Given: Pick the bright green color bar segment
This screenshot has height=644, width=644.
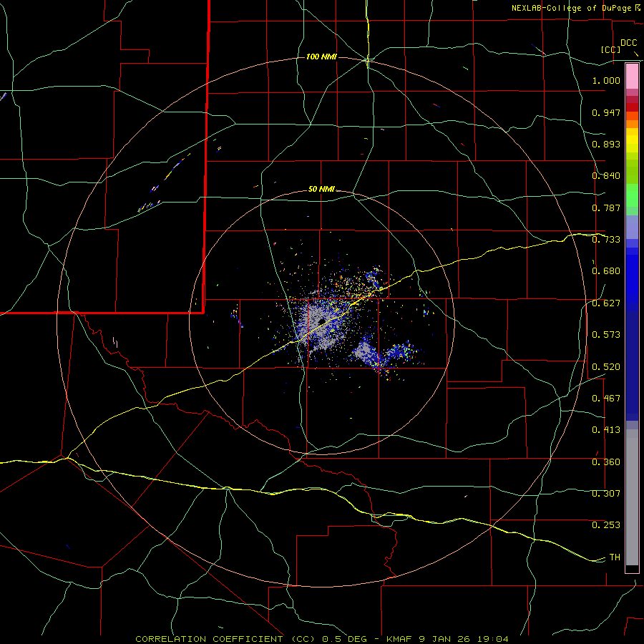Looking at the screenshot, I should pos(632,195).
